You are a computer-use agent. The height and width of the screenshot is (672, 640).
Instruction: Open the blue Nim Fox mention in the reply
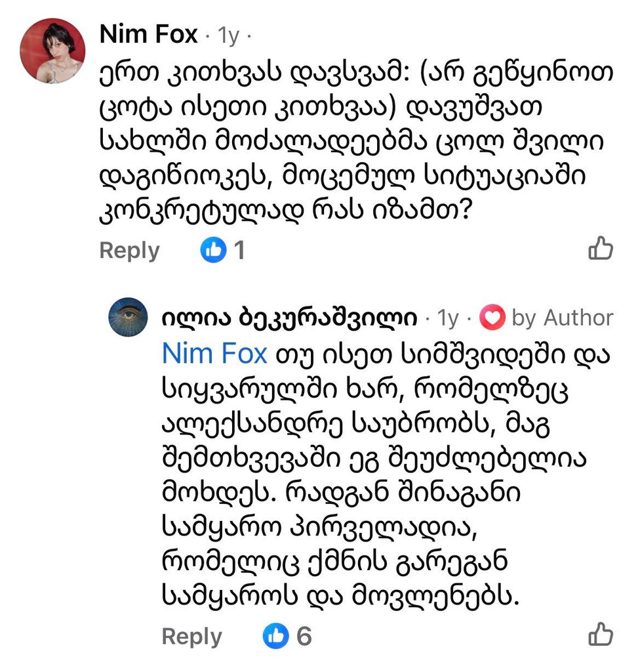point(214,354)
